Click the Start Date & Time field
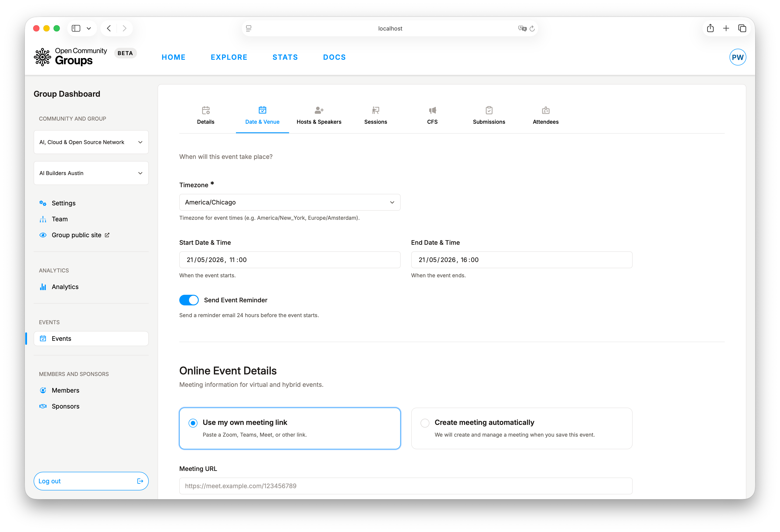 click(290, 260)
